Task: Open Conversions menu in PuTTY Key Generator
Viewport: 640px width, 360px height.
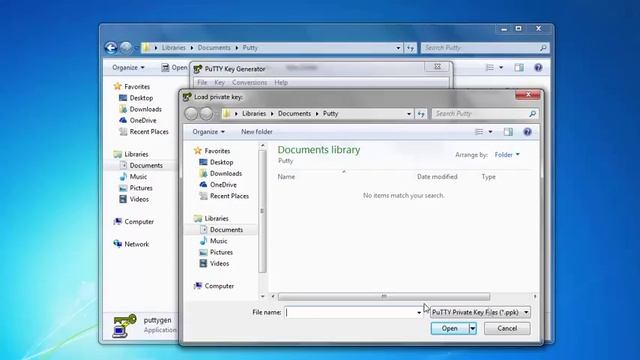Action: click(249, 82)
